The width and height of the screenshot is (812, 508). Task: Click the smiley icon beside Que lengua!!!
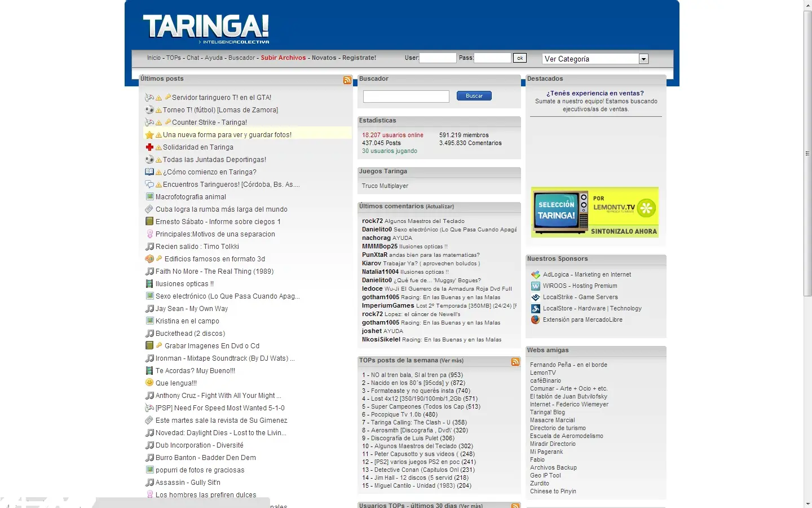pos(149,383)
